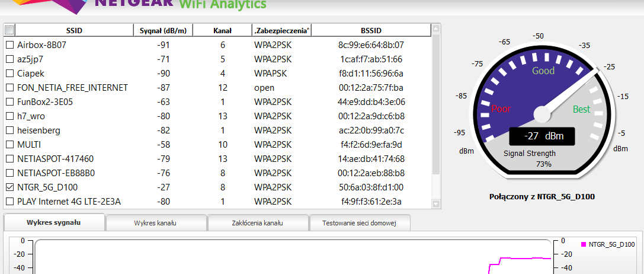Switch to the Wykres kanału tab

(x=156, y=223)
